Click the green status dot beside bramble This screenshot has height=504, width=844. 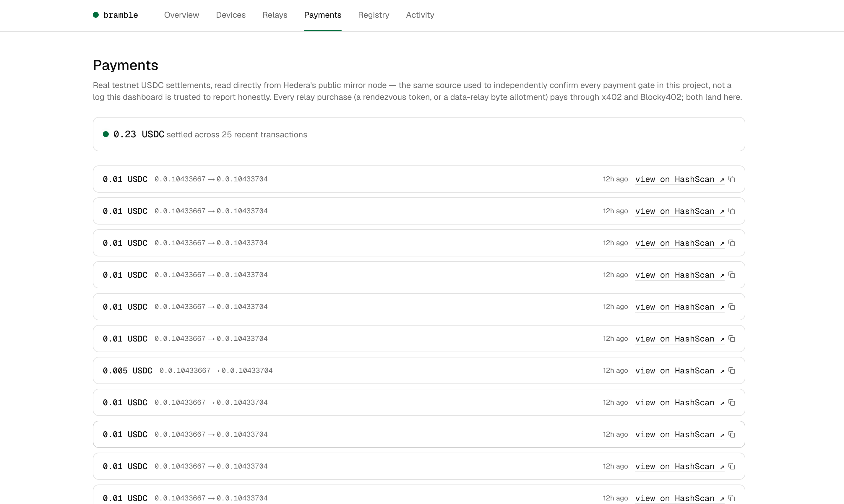[x=96, y=14]
